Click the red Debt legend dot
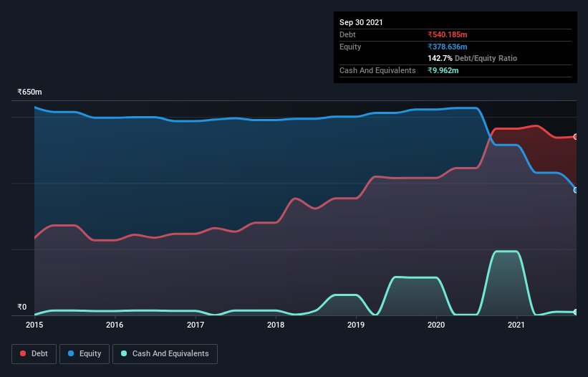Image resolution: width=588 pixels, height=377 pixels. 23,353
